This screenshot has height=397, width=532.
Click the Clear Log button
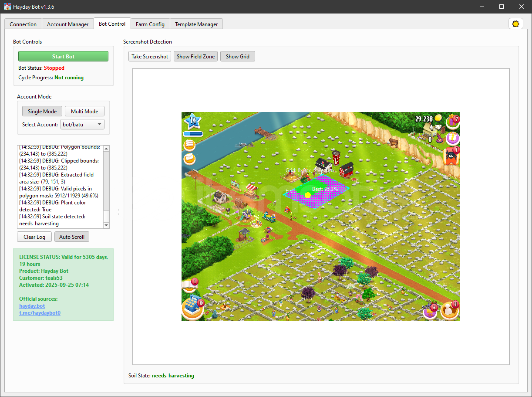coord(34,237)
